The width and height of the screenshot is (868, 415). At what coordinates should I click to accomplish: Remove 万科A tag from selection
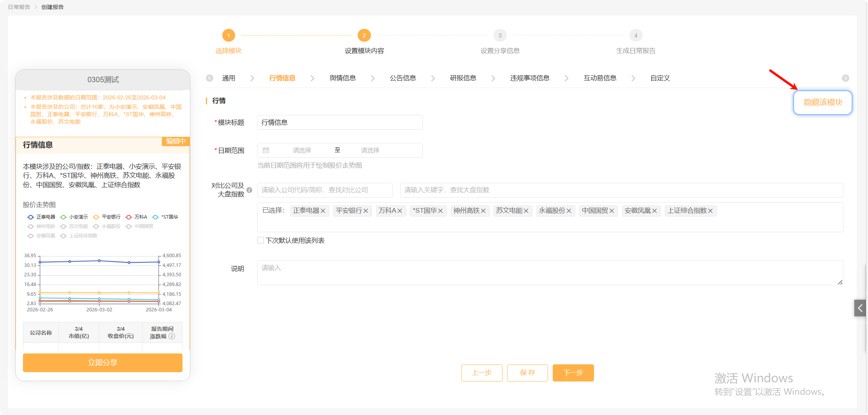click(x=400, y=211)
